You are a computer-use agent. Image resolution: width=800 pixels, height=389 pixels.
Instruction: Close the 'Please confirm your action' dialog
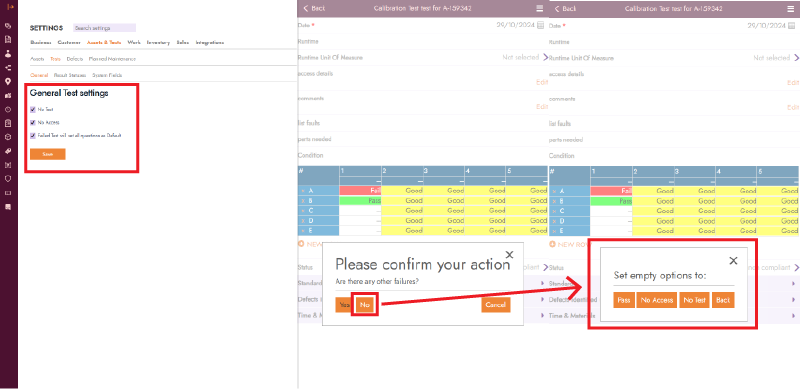pos(509,254)
